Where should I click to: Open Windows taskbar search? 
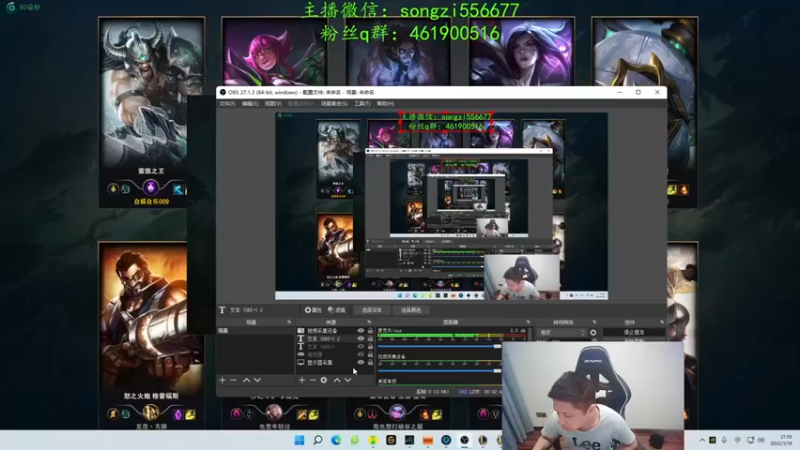[318, 440]
